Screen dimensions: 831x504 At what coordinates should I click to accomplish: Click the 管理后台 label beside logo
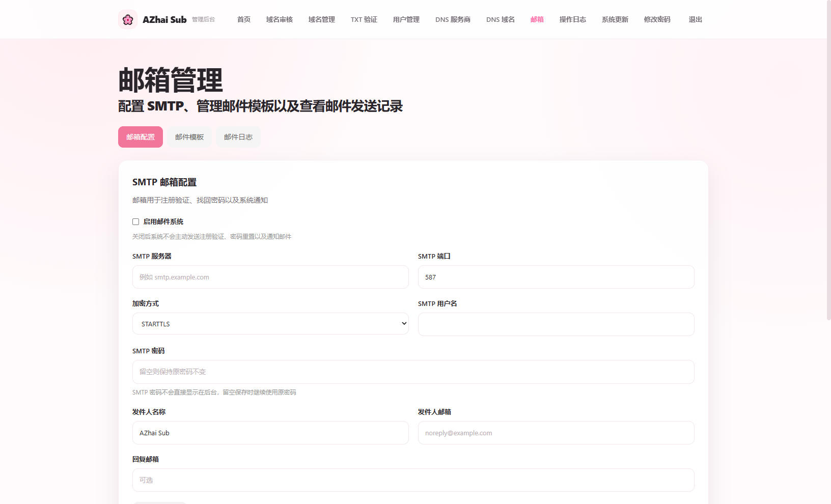203,19
